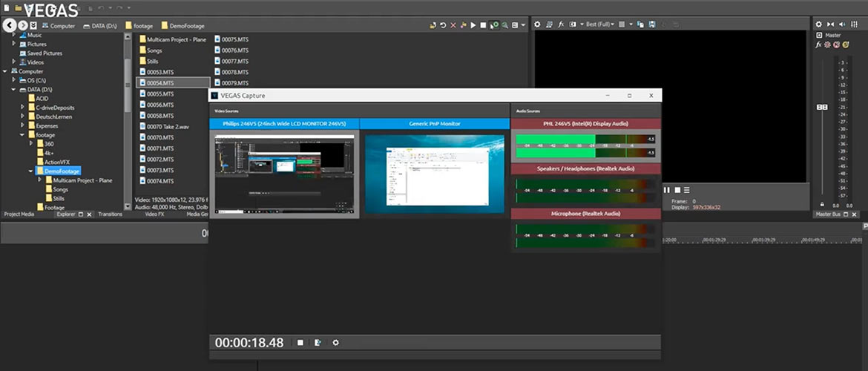This screenshot has width=868, height=371.
Task: Close the Explorer tab
Action: pos(89,214)
